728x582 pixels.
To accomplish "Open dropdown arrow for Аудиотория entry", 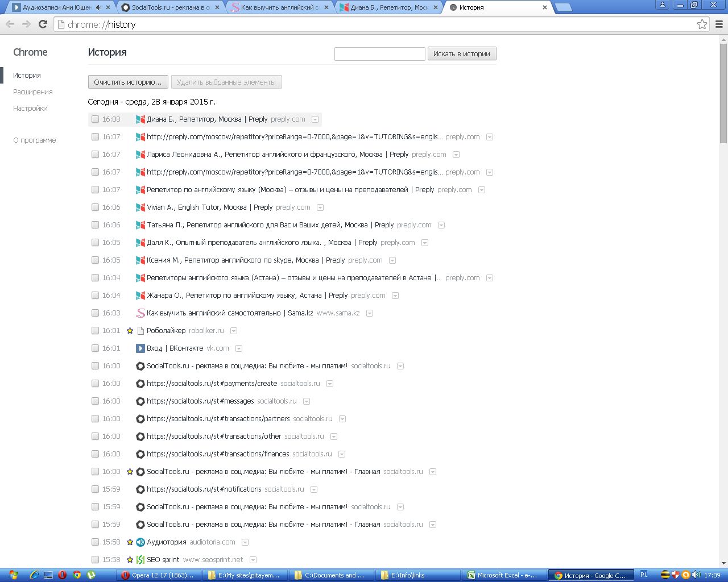I will [x=245, y=542].
